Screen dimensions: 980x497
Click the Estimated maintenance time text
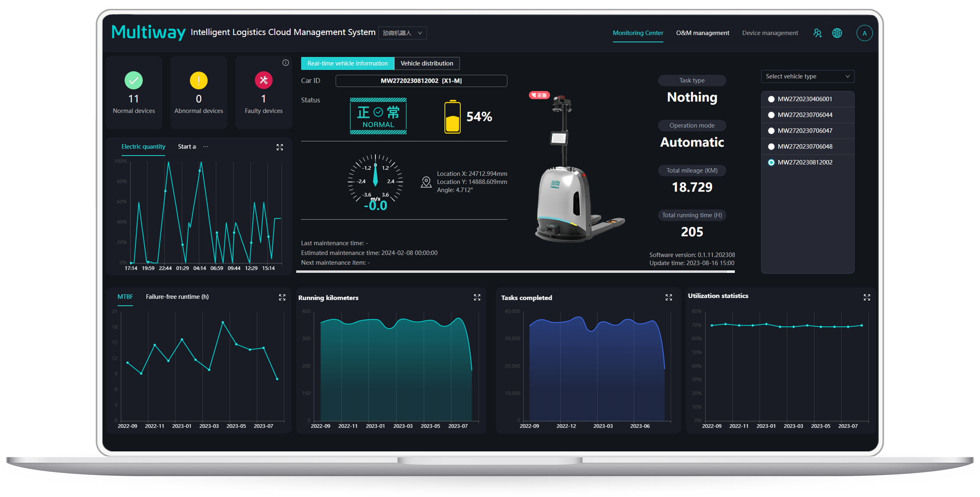[x=369, y=253]
